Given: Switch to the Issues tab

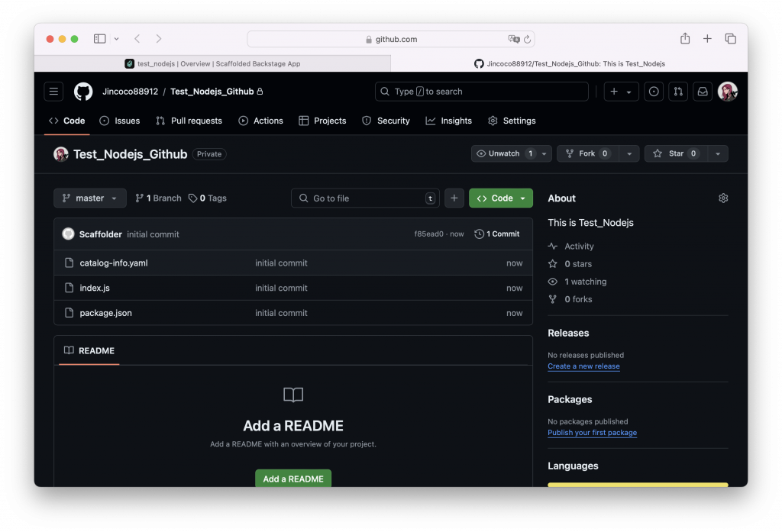Looking at the screenshot, I should coord(120,121).
